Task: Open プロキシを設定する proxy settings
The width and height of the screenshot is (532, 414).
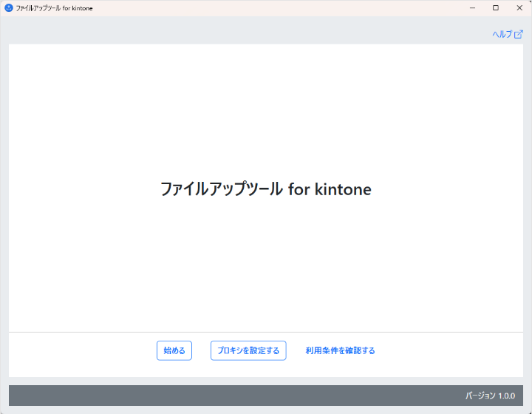Action: point(248,350)
